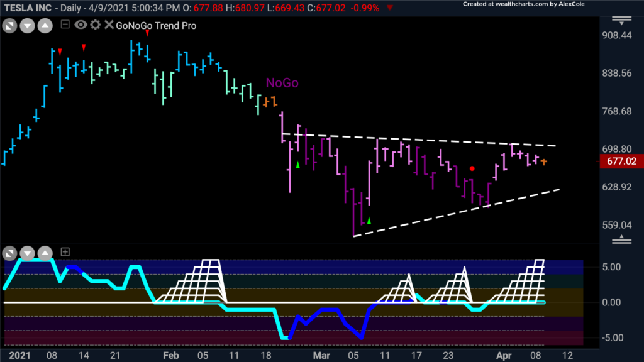Click the TESLA INC symbol title
Viewport: 644px width, 362px height.
pyautogui.click(x=28, y=8)
